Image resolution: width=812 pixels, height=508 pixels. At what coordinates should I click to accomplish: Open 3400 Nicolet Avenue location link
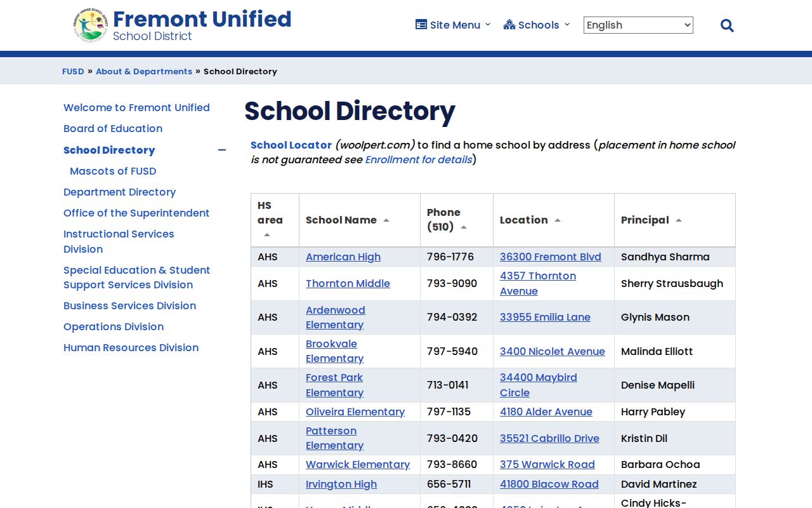pos(553,351)
